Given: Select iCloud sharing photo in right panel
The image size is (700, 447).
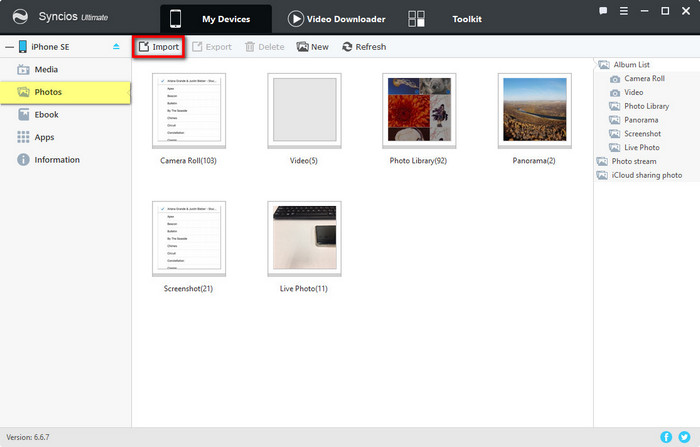Looking at the screenshot, I should [x=646, y=175].
